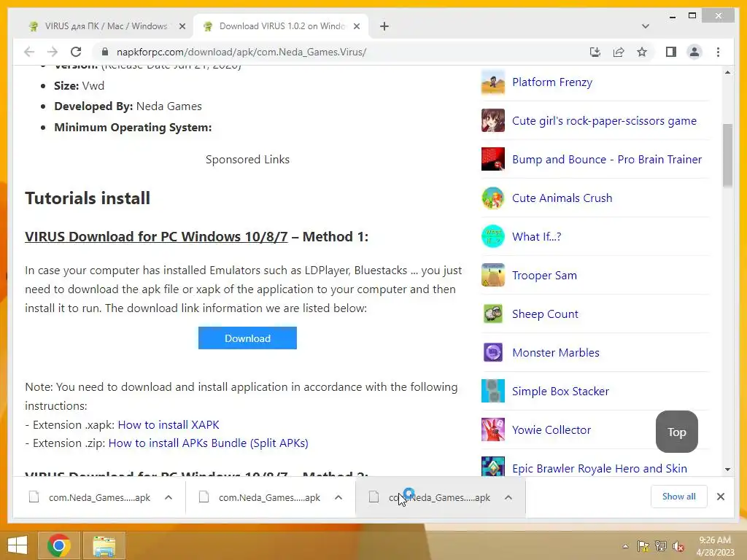Open Yowie Collector link
Image resolution: width=747 pixels, height=560 pixels.
[x=551, y=430]
